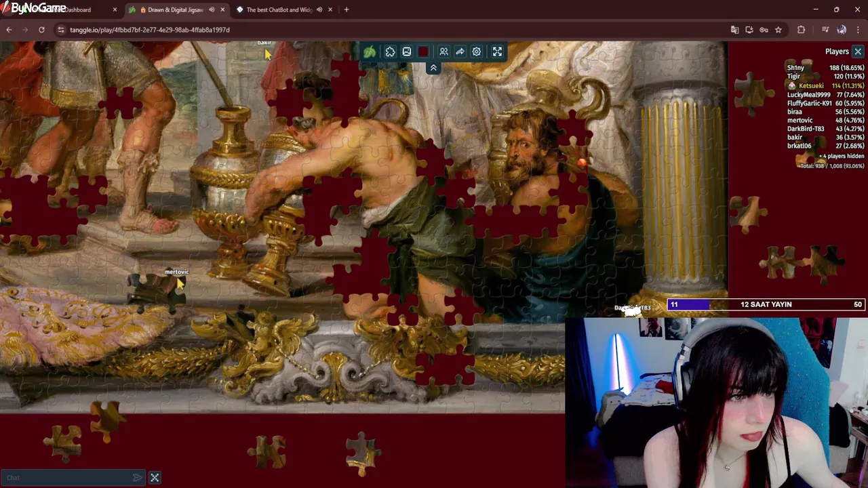Close the Drawn & Digital Jigsaw tab
This screenshot has width=868, height=488.
222,9
